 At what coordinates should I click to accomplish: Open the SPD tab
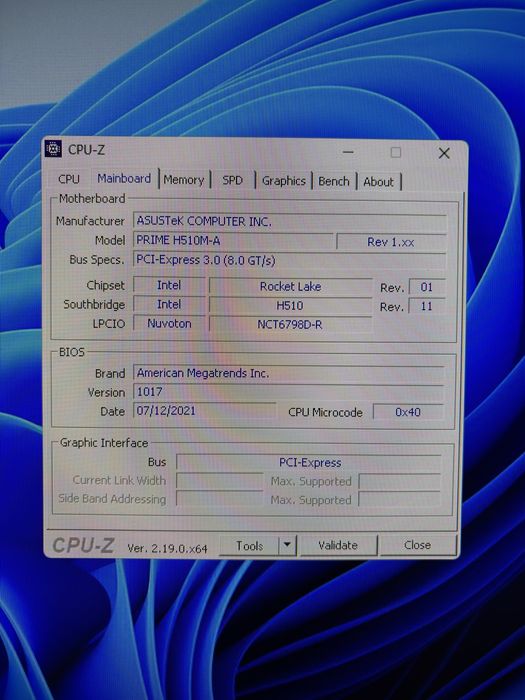tap(232, 180)
